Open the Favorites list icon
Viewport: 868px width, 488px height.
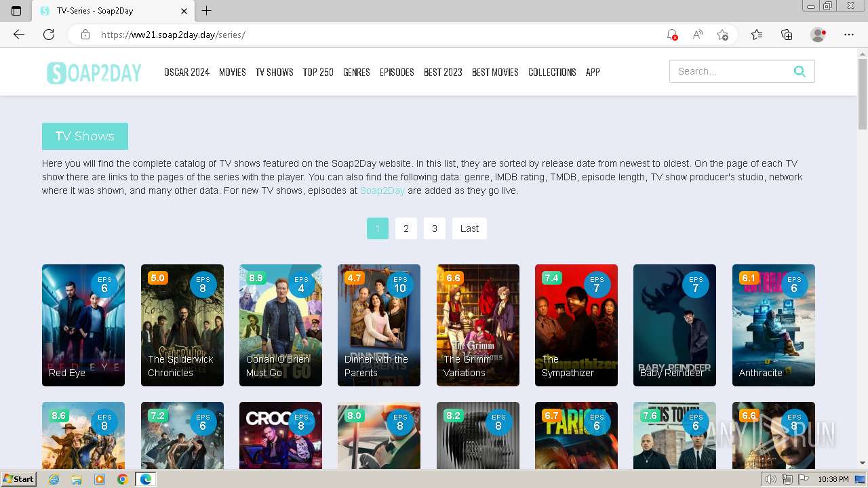(757, 35)
